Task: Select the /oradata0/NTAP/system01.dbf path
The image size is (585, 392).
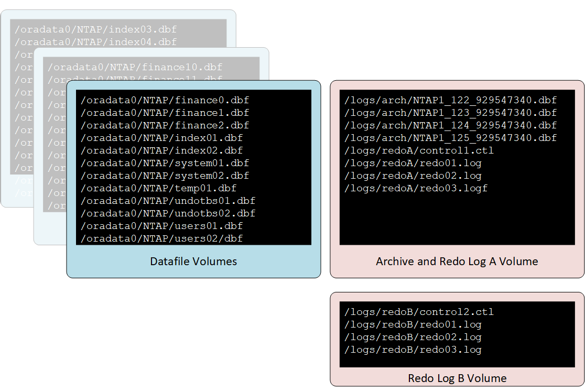Action: (x=165, y=164)
